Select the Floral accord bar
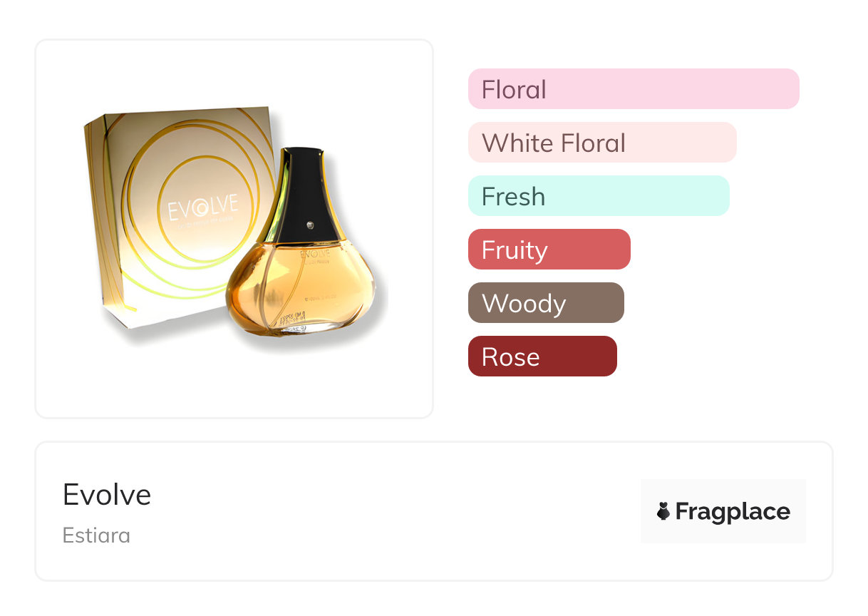 pos(634,89)
